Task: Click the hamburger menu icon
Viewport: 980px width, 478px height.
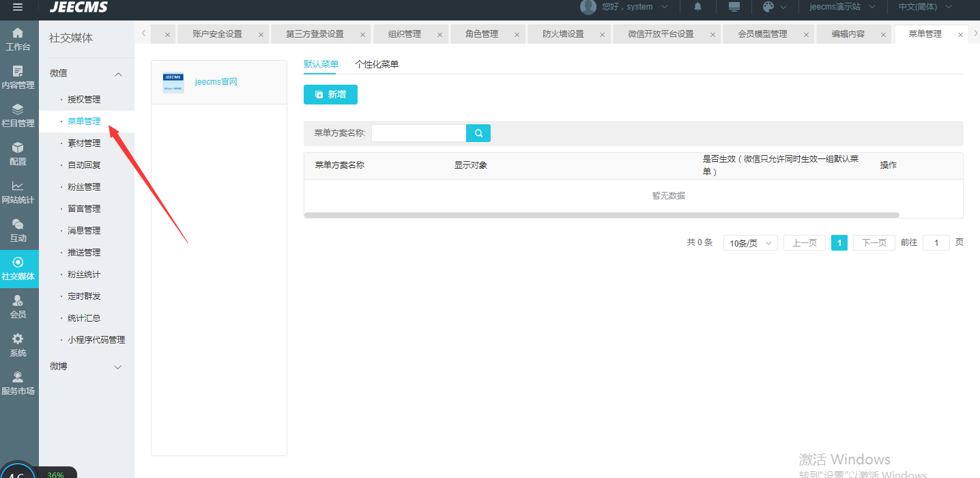Action: (x=18, y=7)
